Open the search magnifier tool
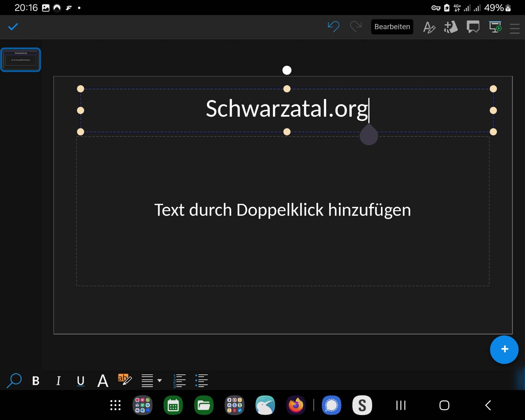Viewport: 525px width, 420px height. coord(14,381)
